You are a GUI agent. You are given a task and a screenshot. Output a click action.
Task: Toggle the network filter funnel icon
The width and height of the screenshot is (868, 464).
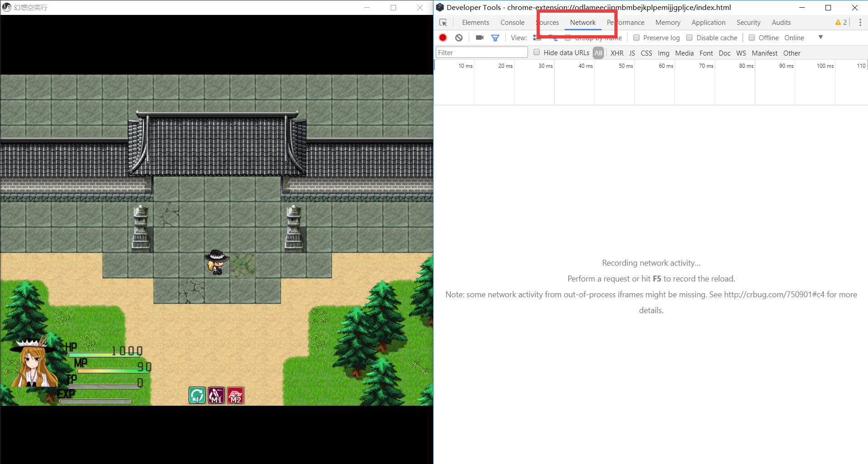(495, 38)
